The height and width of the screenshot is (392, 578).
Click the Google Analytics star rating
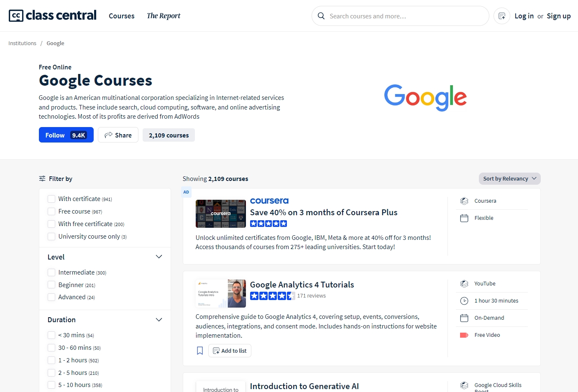coord(273,296)
